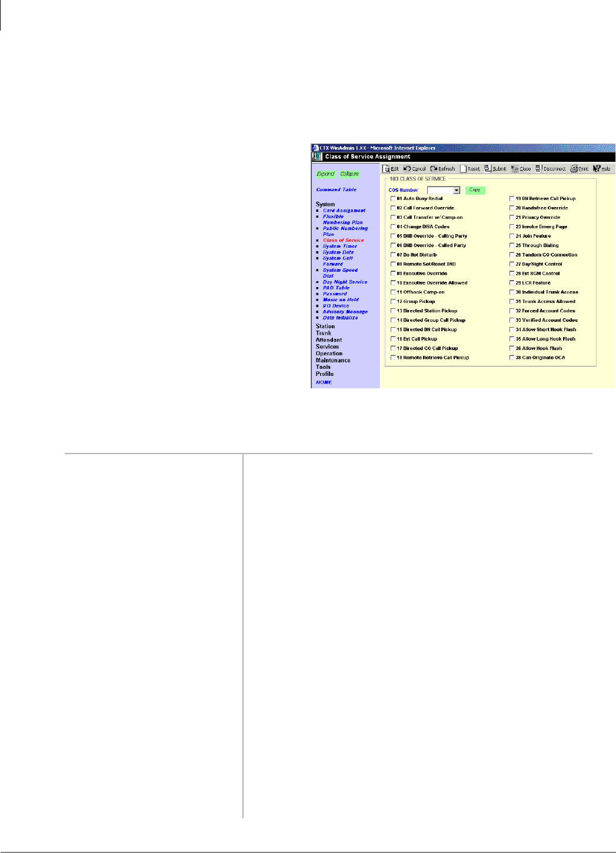Open I/O Device menu item
This screenshot has height=853, width=616.
pyautogui.click(x=336, y=306)
